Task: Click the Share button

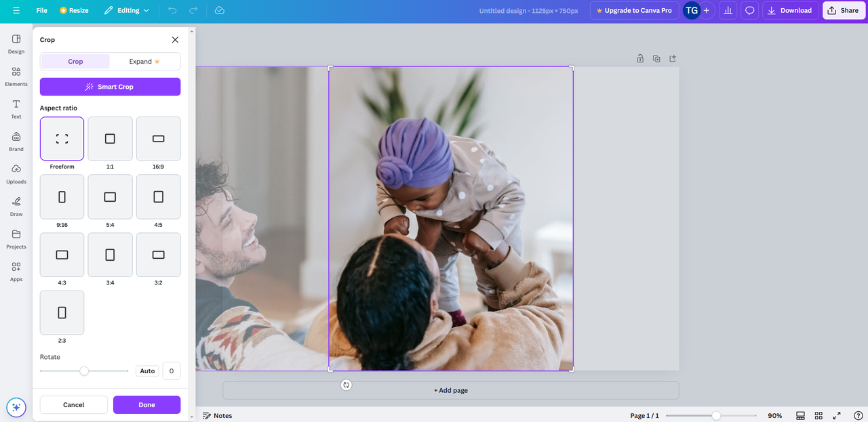Action: point(843,10)
